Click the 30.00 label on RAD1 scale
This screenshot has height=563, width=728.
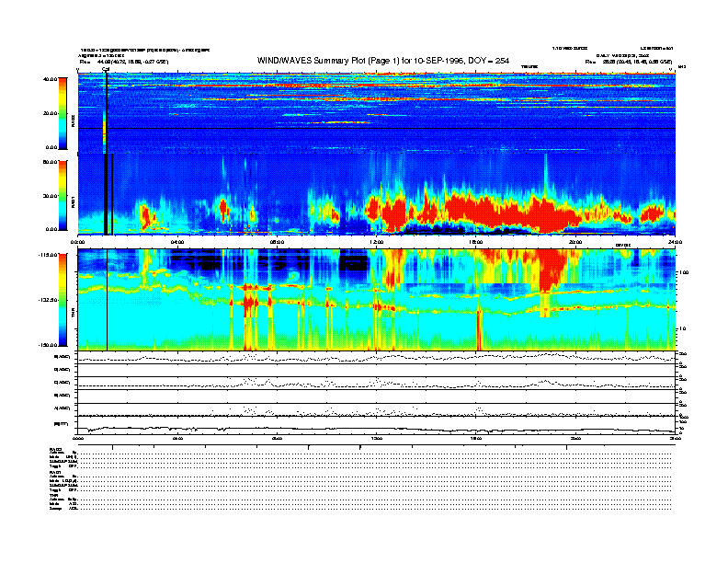(x=50, y=196)
